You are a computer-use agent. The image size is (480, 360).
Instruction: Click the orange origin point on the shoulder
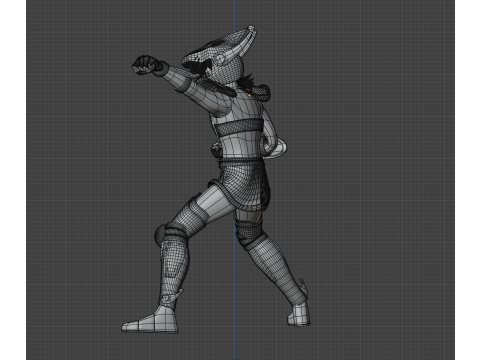[249, 95]
